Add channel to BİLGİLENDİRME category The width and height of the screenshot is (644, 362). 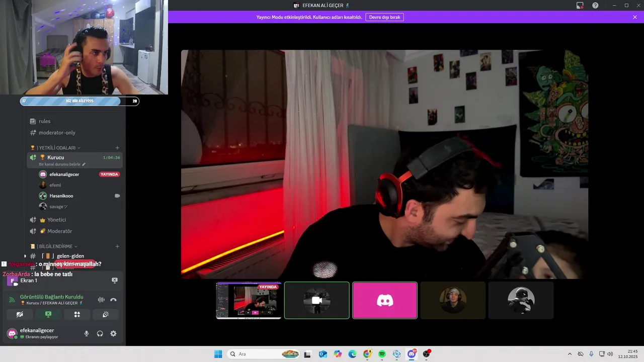pos(117,246)
